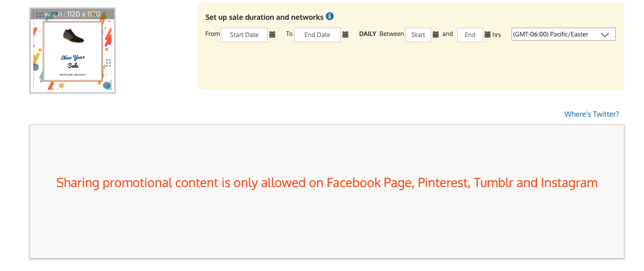This screenshot has width=644, height=271.
Task: Click the DAILY label
Action: tap(368, 34)
